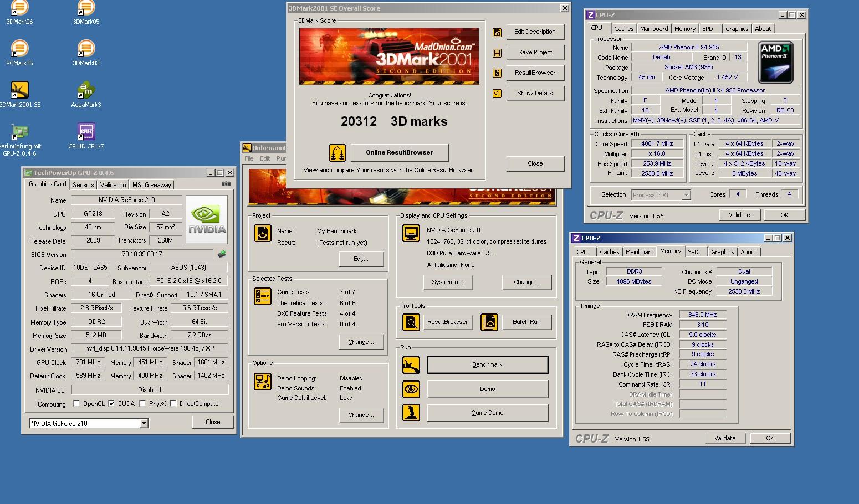Switch to the Validation tab in GPU-Z

pos(113,185)
